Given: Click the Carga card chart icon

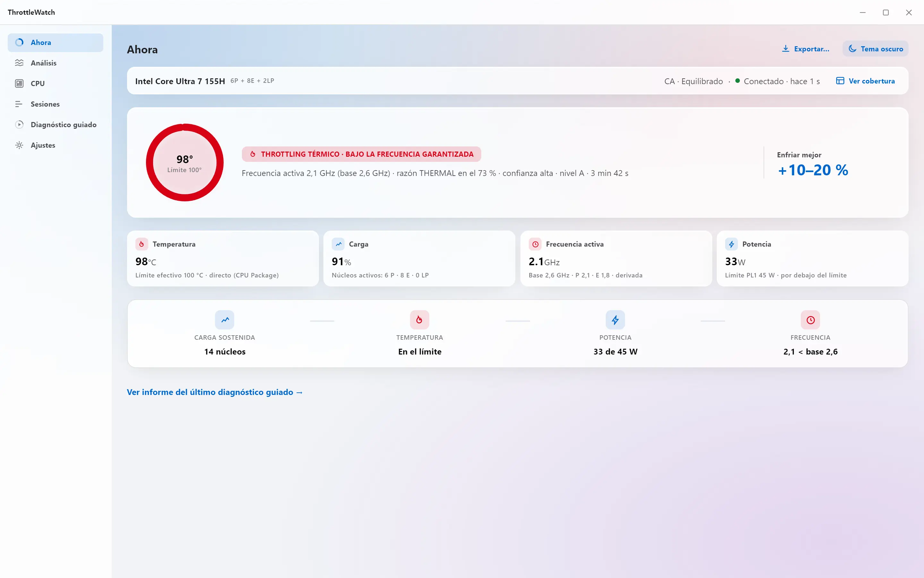Looking at the screenshot, I should [x=338, y=244].
